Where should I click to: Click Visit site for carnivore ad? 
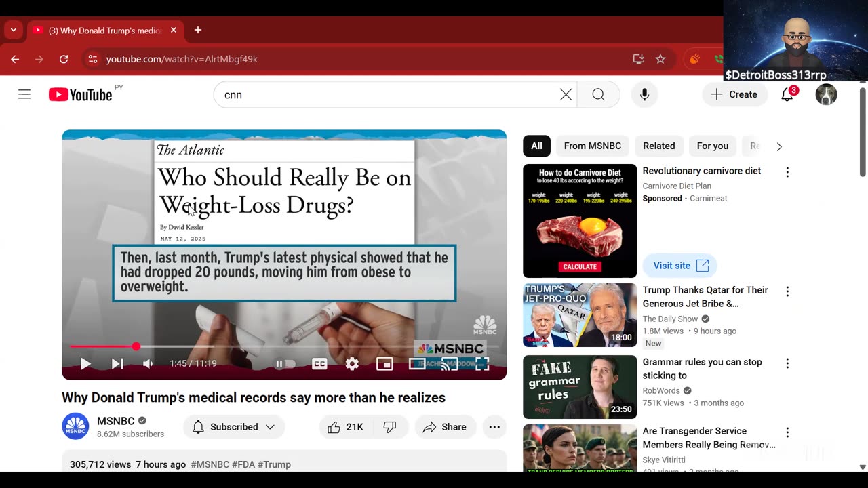pos(680,266)
